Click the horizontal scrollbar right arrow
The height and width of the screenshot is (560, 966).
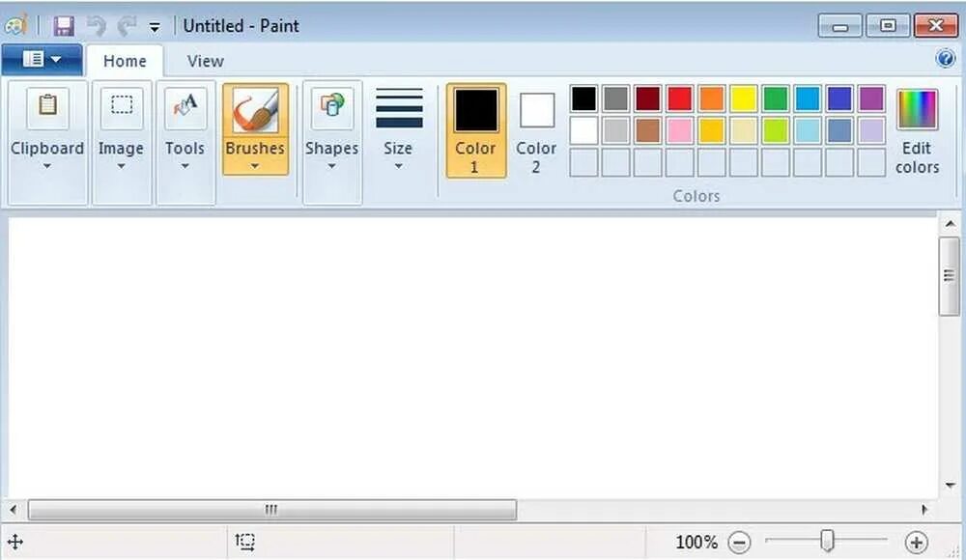click(x=924, y=510)
